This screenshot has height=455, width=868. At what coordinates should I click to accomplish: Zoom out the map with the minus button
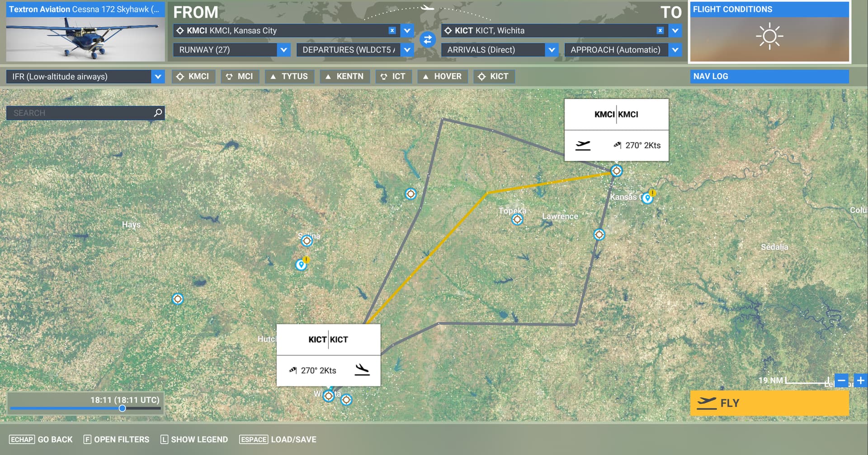tap(841, 381)
